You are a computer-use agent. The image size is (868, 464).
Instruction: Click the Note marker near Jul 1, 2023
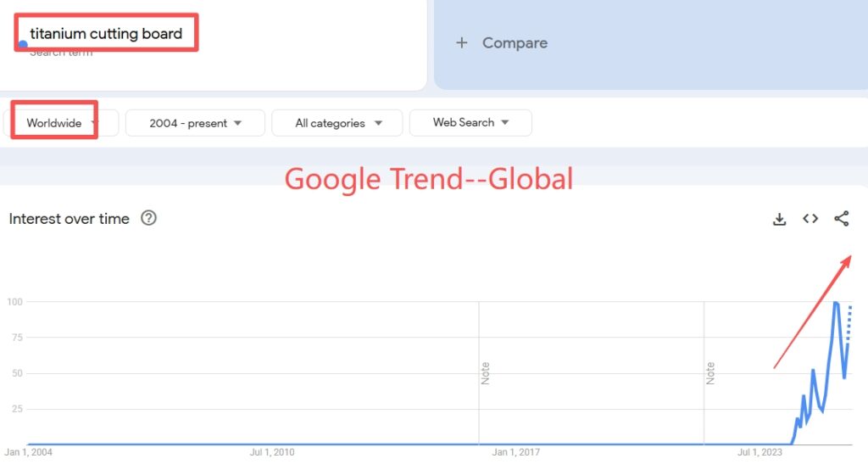(710, 373)
